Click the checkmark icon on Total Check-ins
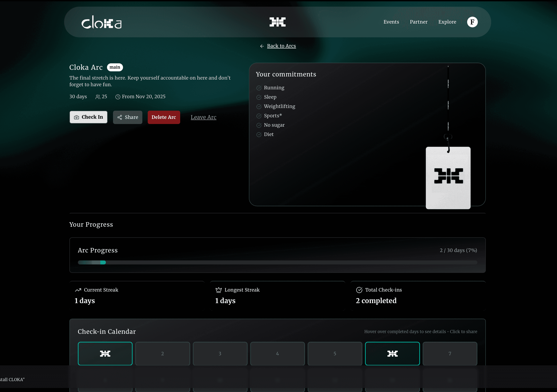 coord(359,290)
